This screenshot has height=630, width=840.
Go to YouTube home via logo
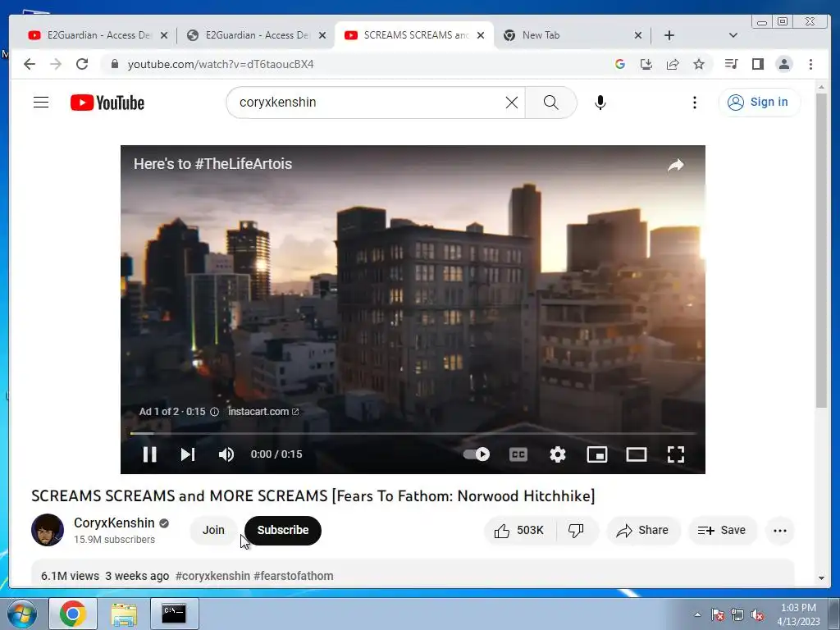[107, 103]
